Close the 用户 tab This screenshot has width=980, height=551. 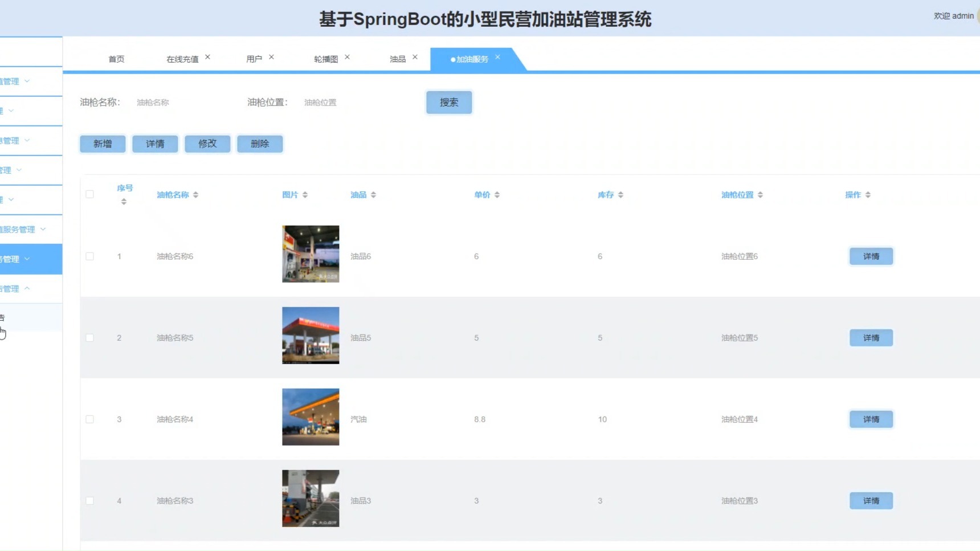(272, 56)
